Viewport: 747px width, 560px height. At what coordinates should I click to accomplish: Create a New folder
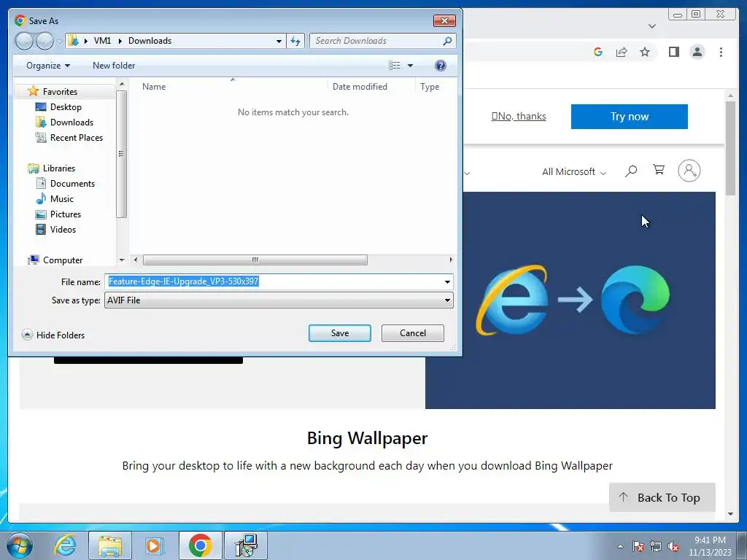click(114, 65)
